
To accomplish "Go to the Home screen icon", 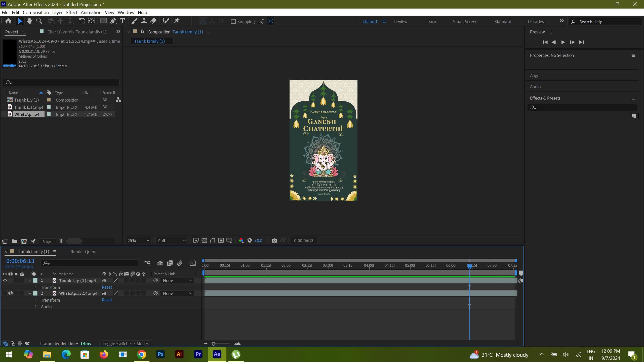I will (x=8, y=21).
